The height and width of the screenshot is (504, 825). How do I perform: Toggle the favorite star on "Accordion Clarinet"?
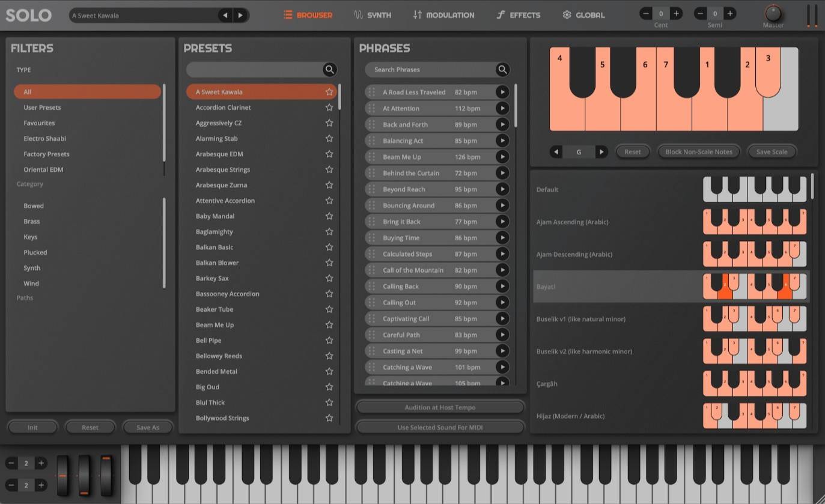tap(329, 107)
